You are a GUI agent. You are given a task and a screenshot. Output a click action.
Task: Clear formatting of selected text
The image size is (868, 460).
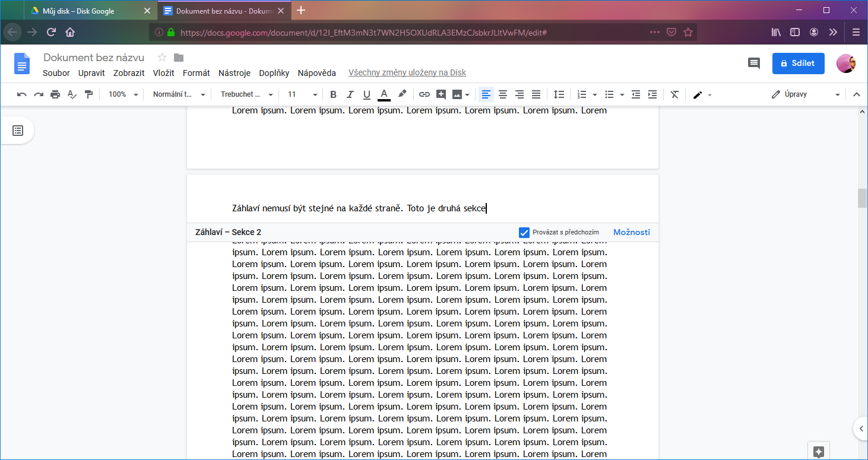click(x=674, y=94)
